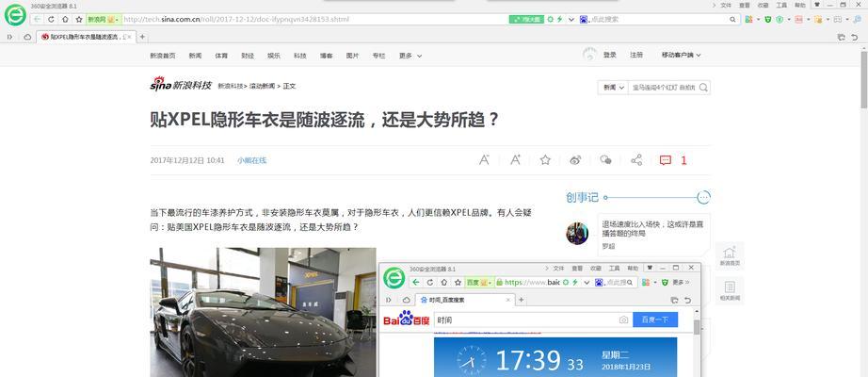The width and height of the screenshot is (868, 377).
Task: Decrease article font size icon
Action: [484, 160]
